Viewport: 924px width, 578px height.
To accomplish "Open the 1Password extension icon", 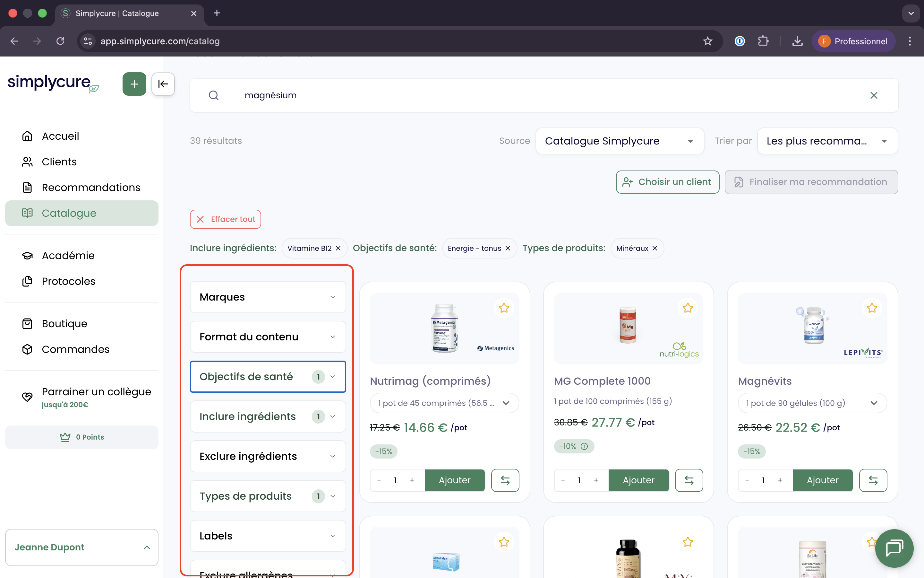I will point(740,41).
